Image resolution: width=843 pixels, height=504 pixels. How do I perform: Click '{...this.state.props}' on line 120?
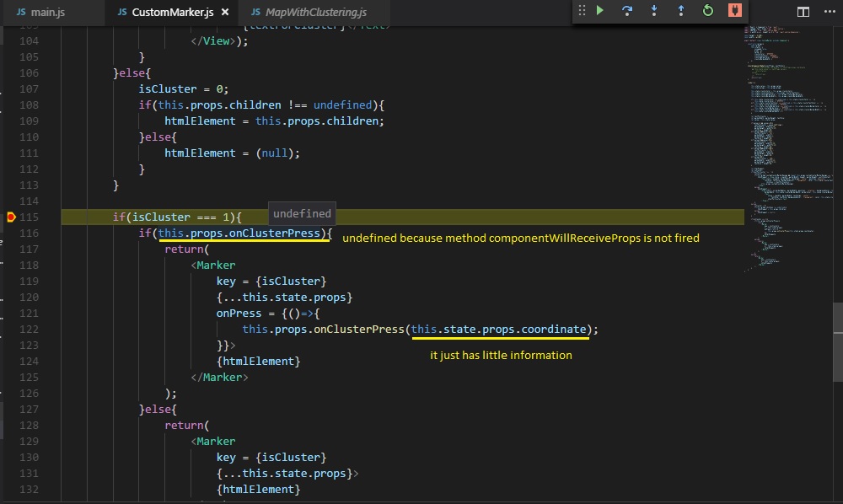(284, 298)
